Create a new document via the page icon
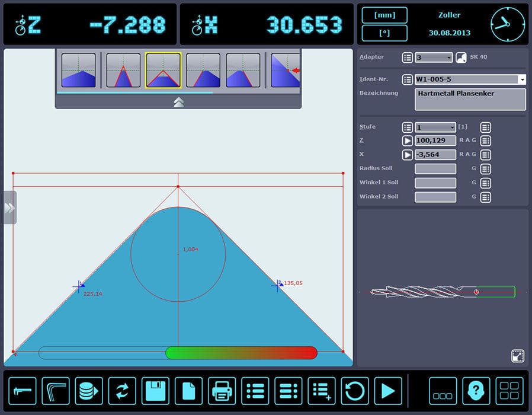This screenshot has width=532, height=415. tap(188, 390)
